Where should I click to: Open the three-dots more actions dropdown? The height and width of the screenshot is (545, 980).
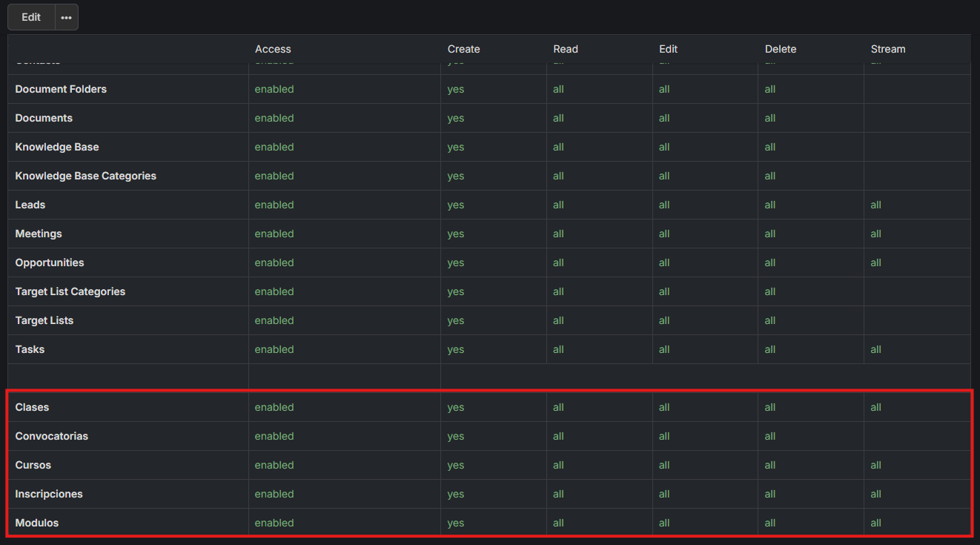click(x=67, y=17)
